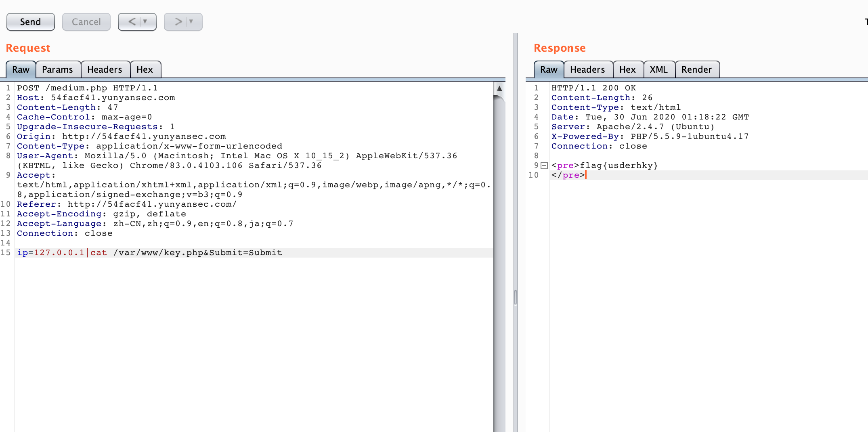Click the request panel vertical scrollbar track
Viewport: 868px width, 432px height.
point(499,262)
